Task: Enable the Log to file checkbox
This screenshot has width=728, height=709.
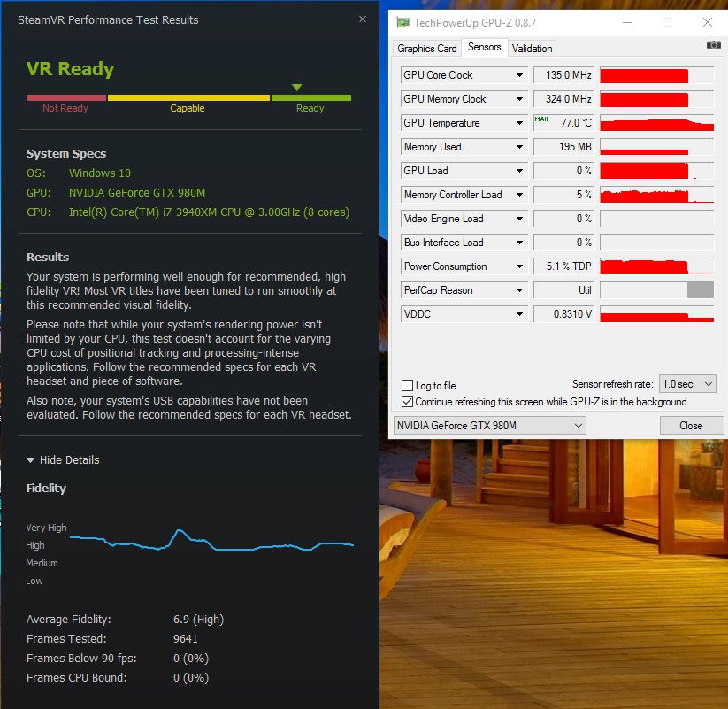Action: [407, 386]
